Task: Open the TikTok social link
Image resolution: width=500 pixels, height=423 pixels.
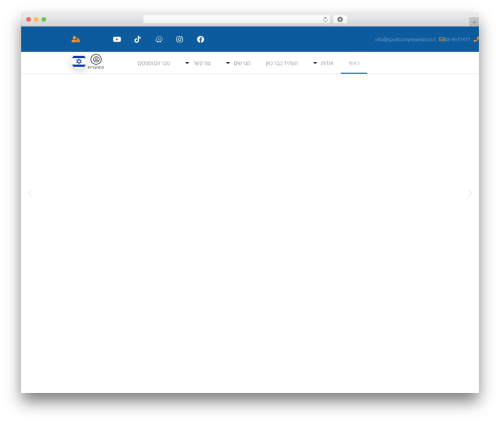Action: [138, 39]
